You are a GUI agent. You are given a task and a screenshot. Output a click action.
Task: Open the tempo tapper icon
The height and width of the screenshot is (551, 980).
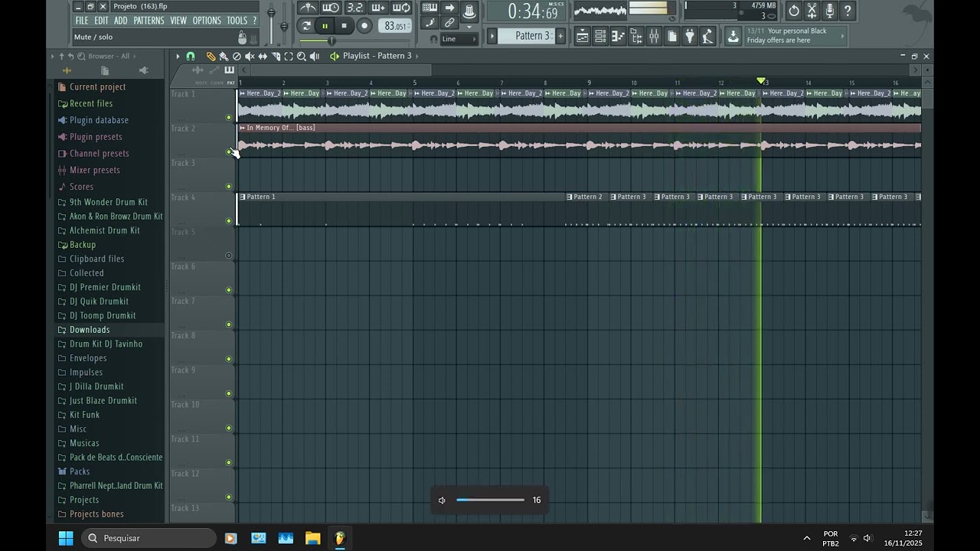click(x=707, y=36)
